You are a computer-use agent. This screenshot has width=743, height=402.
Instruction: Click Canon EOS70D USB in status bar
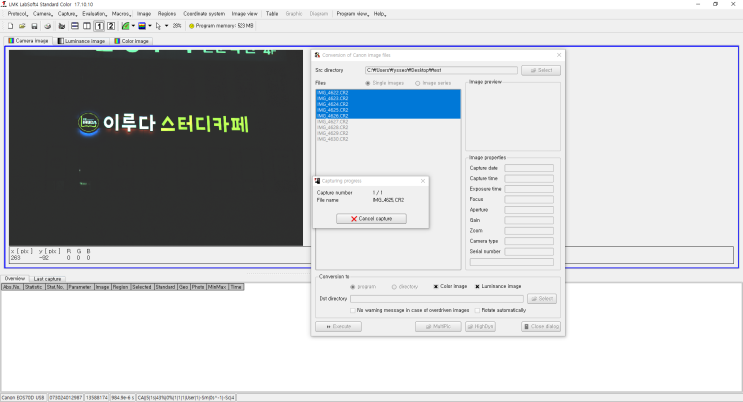point(23,398)
